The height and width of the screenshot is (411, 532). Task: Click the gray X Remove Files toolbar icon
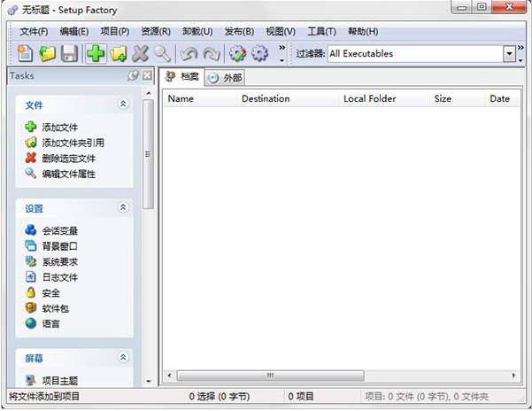click(x=140, y=54)
